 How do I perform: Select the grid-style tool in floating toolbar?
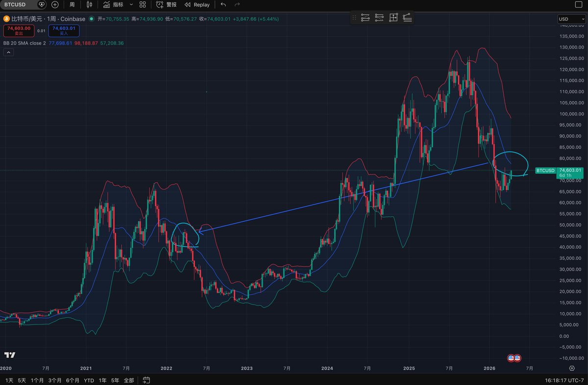393,18
